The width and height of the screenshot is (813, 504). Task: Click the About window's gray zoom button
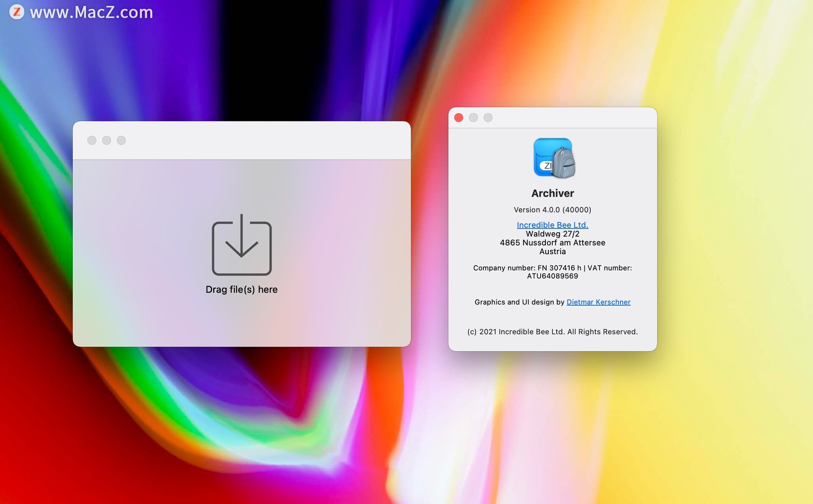[x=488, y=118]
